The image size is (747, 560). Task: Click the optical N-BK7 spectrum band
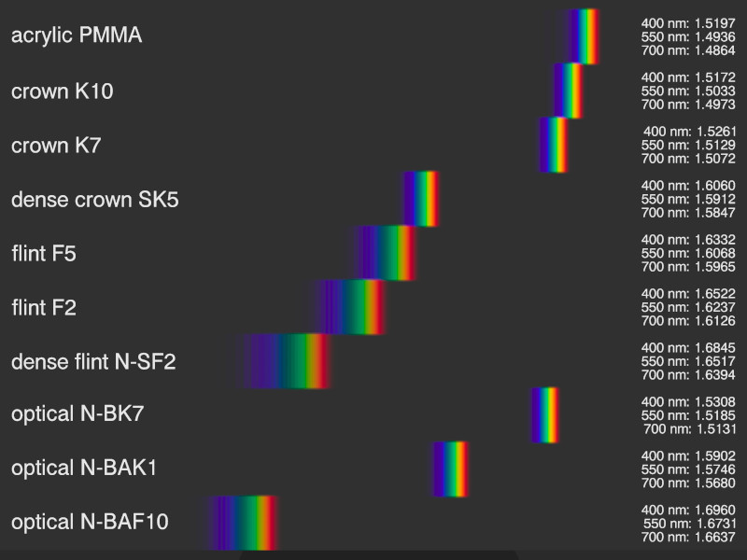tap(544, 414)
